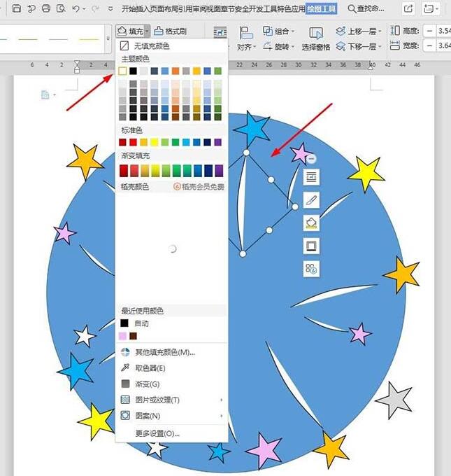Click the Undo arrow icon

(76, 9)
